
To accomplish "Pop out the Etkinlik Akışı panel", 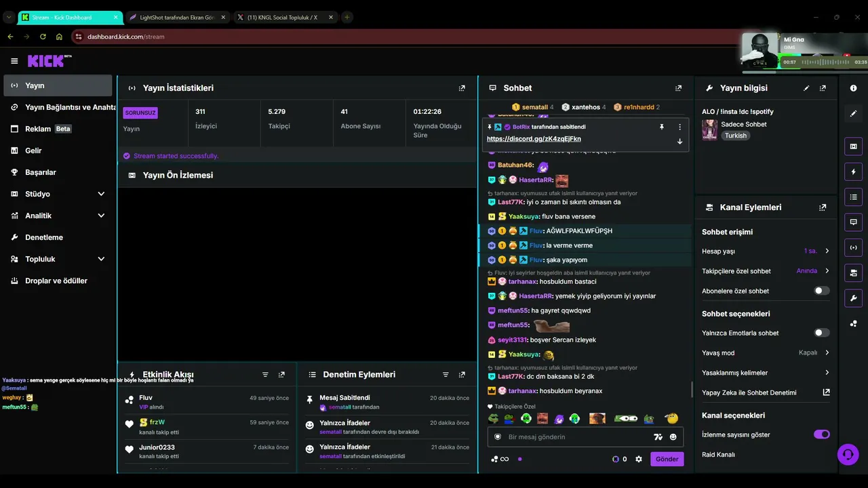I will tap(281, 374).
